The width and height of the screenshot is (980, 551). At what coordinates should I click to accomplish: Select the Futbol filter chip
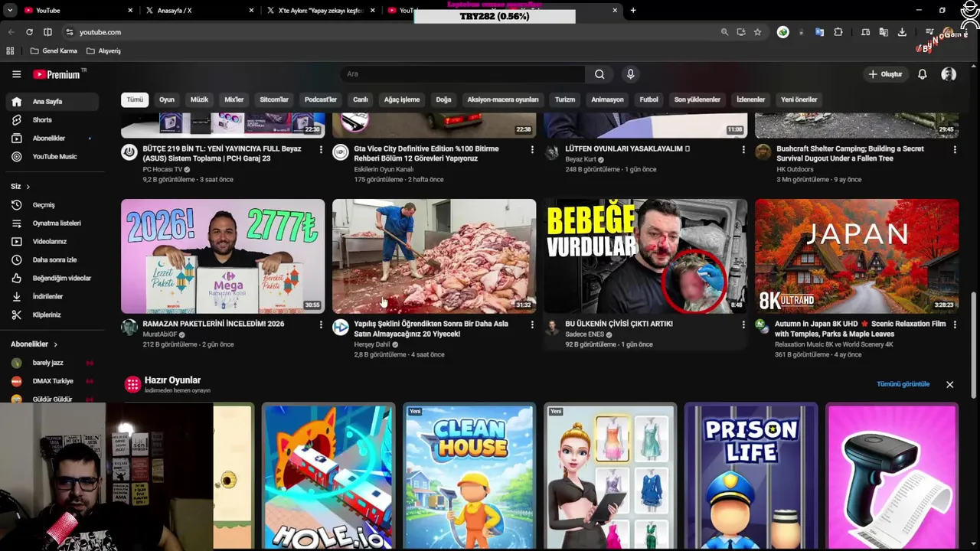point(649,99)
